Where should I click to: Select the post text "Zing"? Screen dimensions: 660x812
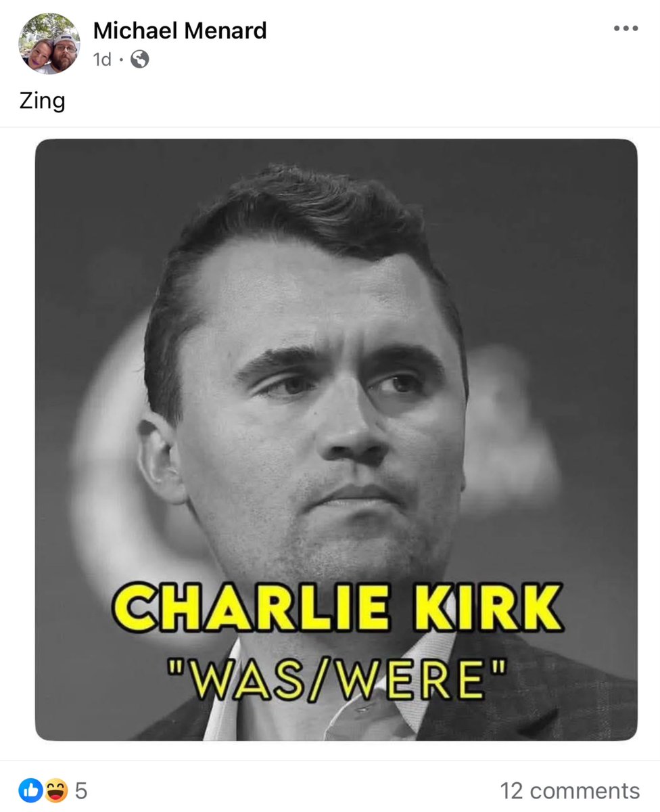[x=42, y=101]
